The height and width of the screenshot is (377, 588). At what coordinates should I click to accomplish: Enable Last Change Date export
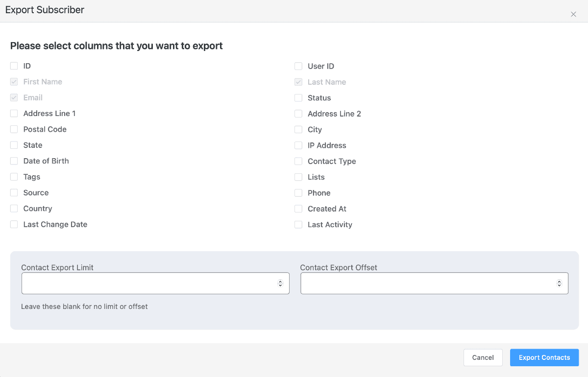tap(14, 224)
